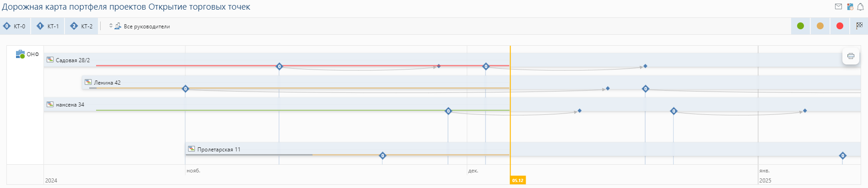
Task: Click the 05.12 current date marker
Action: tap(518, 180)
